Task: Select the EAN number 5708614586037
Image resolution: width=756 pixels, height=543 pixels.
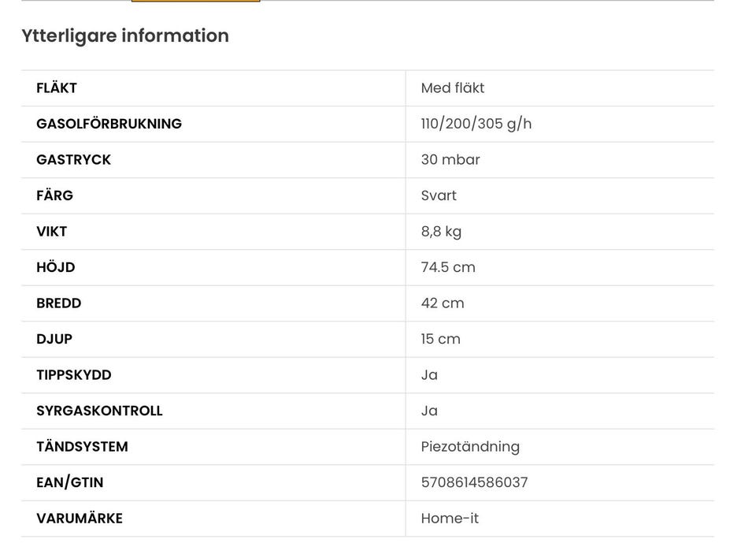Action: [x=474, y=482]
